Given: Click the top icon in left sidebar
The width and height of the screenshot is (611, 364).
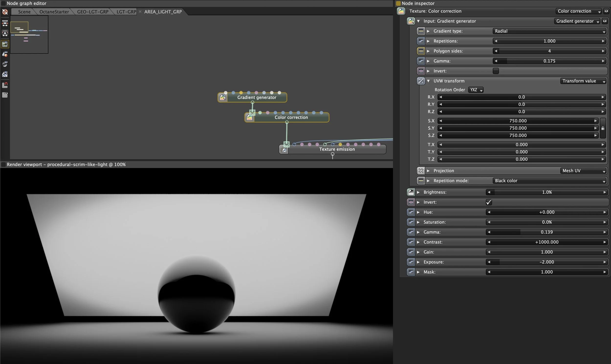Looking at the screenshot, I should (x=5, y=12).
